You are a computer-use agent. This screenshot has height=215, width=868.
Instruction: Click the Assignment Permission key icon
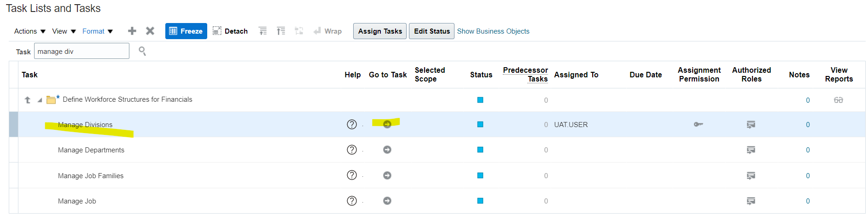tap(699, 124)
